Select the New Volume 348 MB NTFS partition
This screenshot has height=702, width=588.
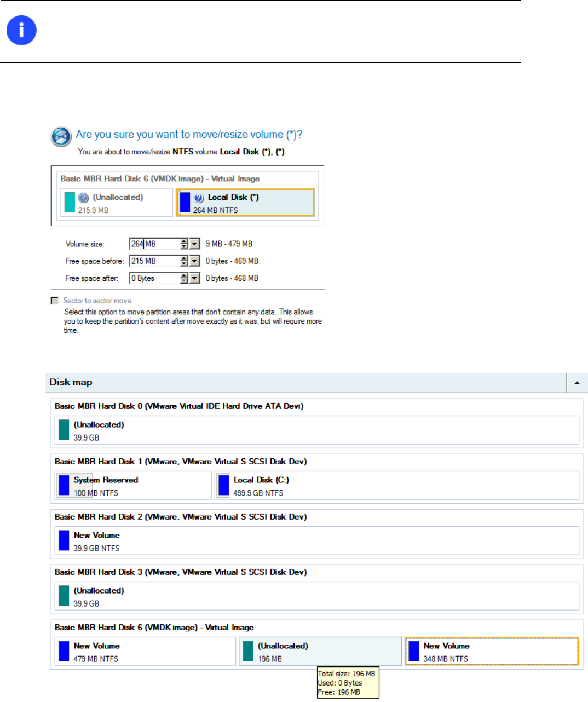pyautogui.click(x=492, y=652)
